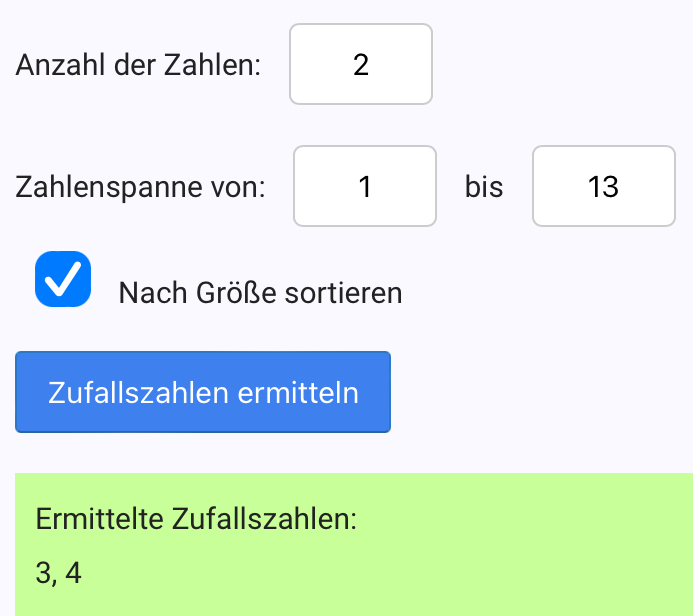Toggle sorting by size with the blue checkmark
Image resolution: width=693 pixels, height=616 pixels.
pyautogui.click(x=63, y=279)
